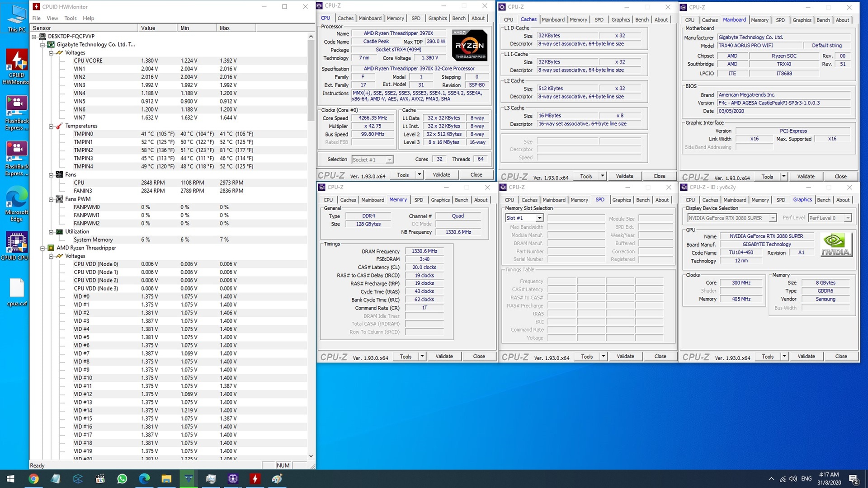Click Close button in the SPD window
The width and height of the screenshot is (868, 488).
660,357
